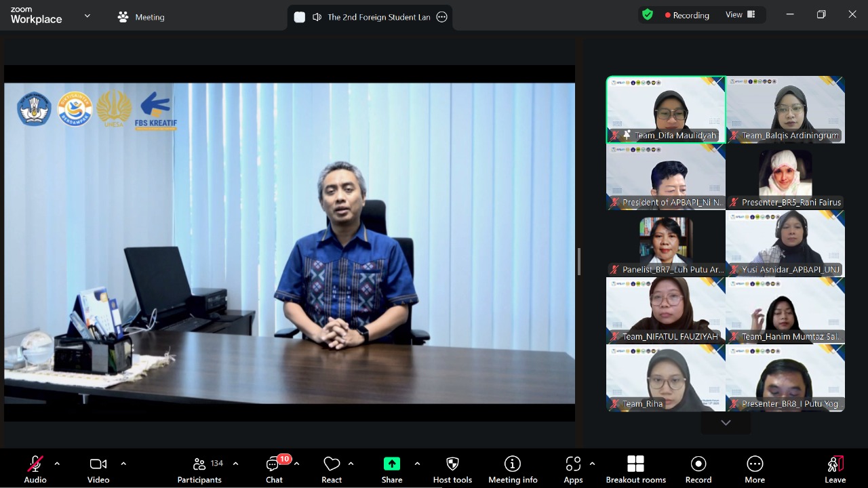This screenshot has height=488, width=868.
Task: Open Meeting info
Action: (x=513, y=469)
